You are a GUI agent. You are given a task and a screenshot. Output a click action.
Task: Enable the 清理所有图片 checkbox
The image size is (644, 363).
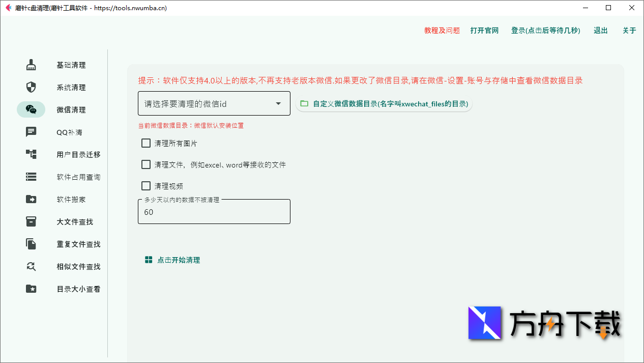coord(145,143)
